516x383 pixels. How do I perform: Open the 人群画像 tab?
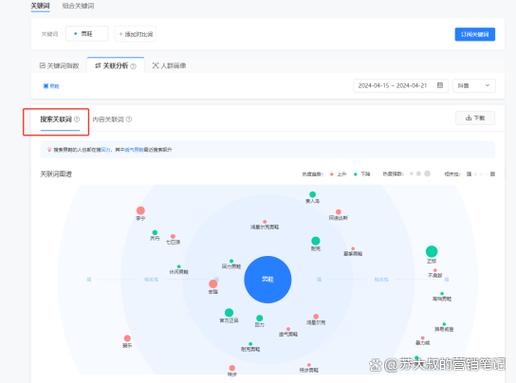169,66
